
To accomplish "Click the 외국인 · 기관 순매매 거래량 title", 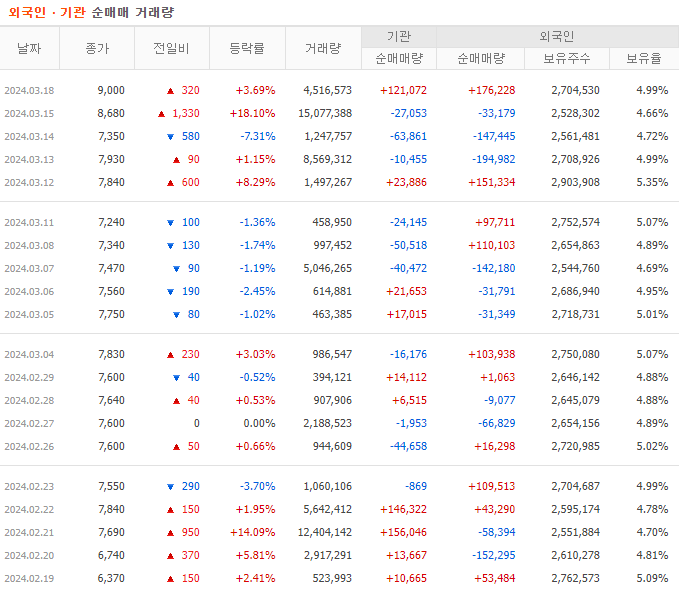I will (91, 12).
